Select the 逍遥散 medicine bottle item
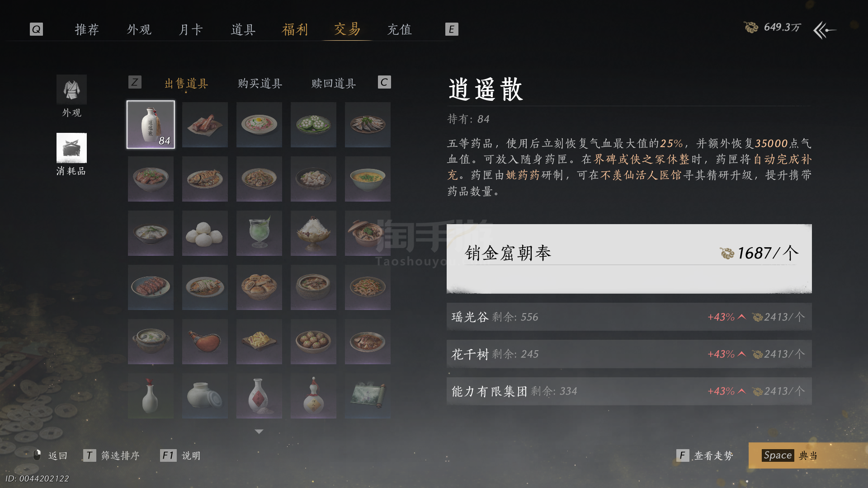The image size is (868, 488). point(151,125)
